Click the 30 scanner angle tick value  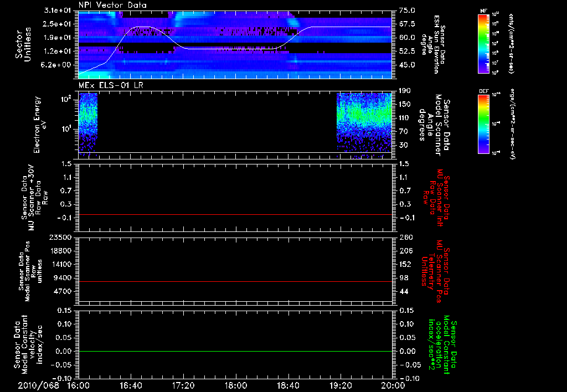point(404,145)
